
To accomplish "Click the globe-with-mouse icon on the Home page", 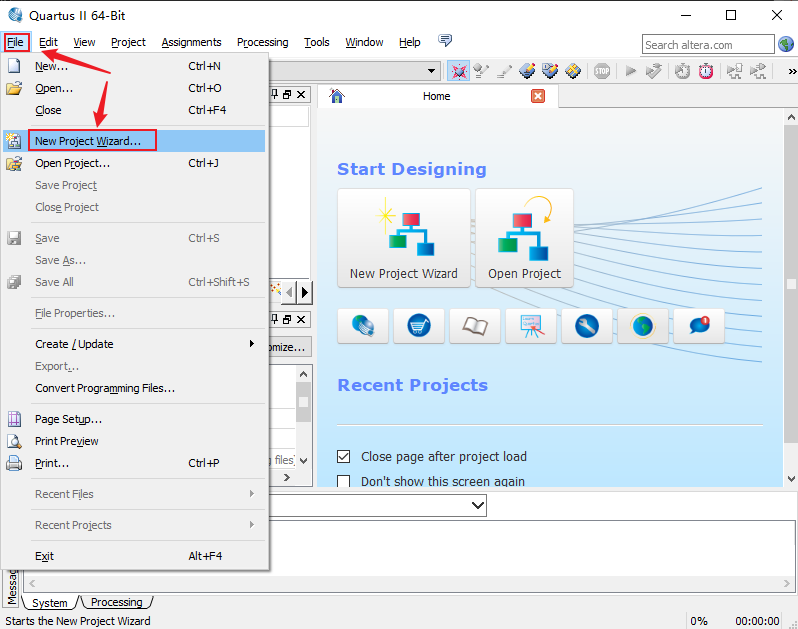I will (363, 326).
